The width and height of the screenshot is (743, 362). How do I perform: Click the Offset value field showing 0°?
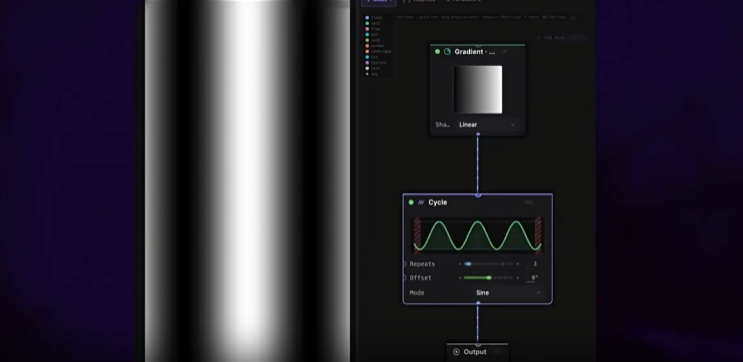534,278
